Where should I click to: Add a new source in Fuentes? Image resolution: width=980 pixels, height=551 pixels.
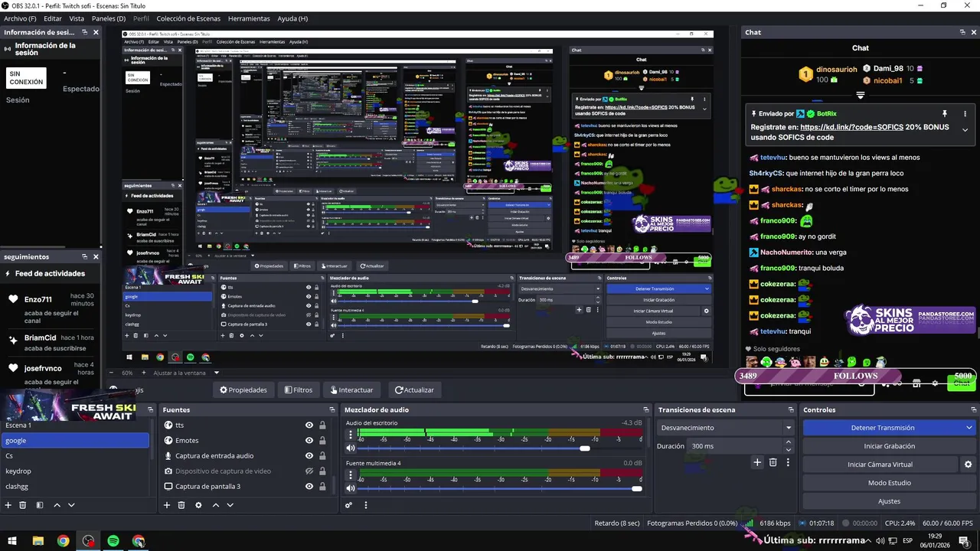(x=167, y=505)
